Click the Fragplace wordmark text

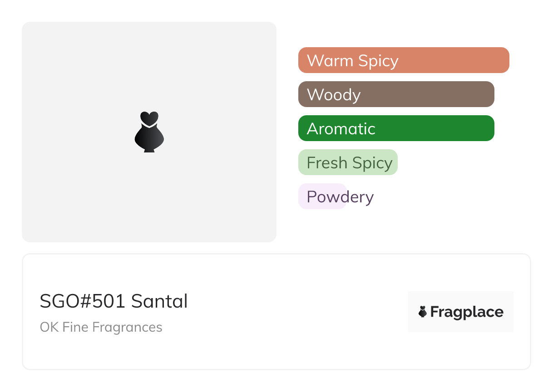467,312
